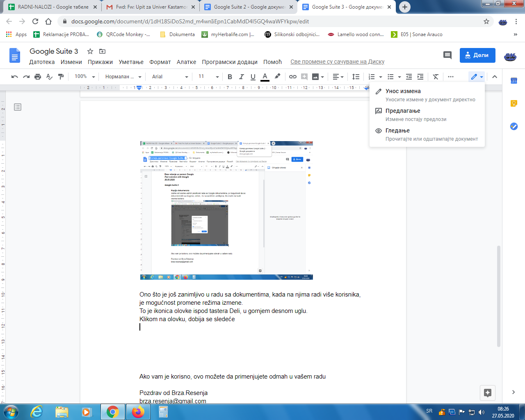Apply a bulleted list
The image size is (525, 420).
click(x=390, y=77)
